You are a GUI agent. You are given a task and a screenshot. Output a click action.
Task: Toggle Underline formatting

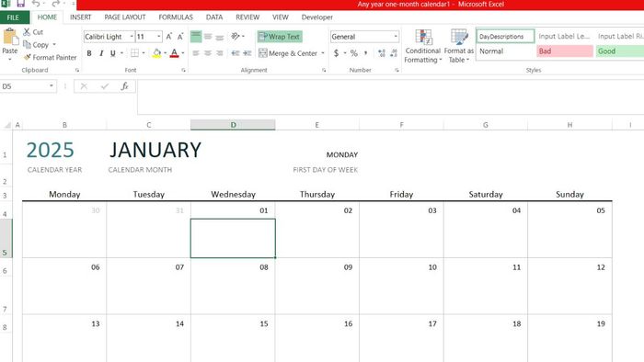(x=112, y=53)
